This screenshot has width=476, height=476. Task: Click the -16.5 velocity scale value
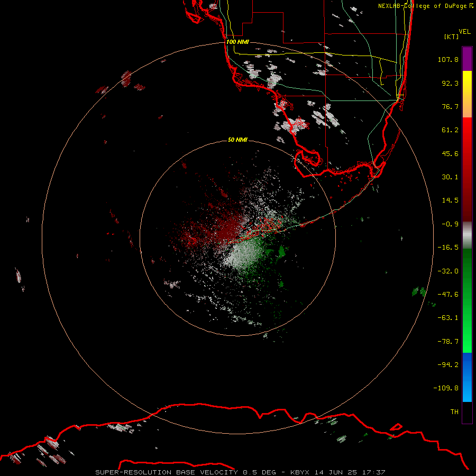point(448,248)
